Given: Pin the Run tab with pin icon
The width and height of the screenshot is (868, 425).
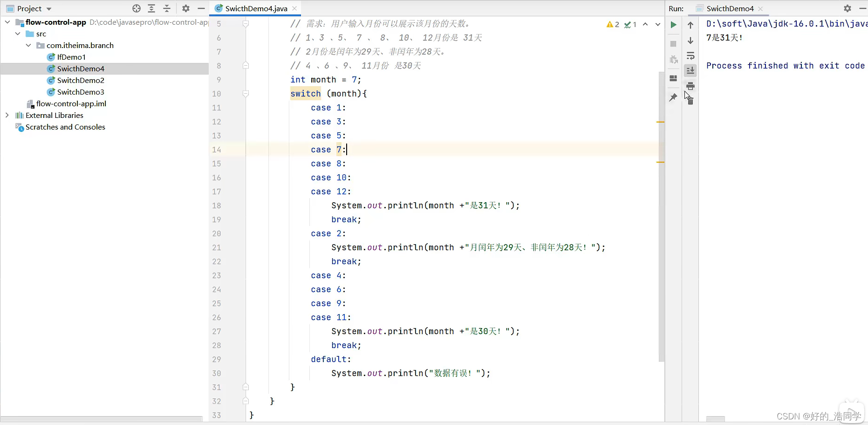Looking at the screenshot, I should coord(673,97).
